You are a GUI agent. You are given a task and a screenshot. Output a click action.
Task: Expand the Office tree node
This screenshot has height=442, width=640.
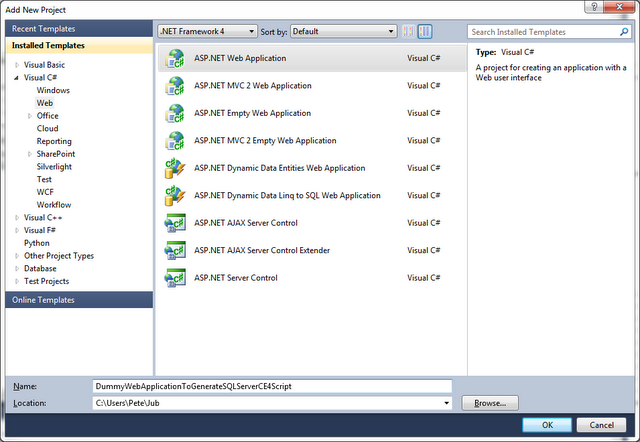[30, 116]
